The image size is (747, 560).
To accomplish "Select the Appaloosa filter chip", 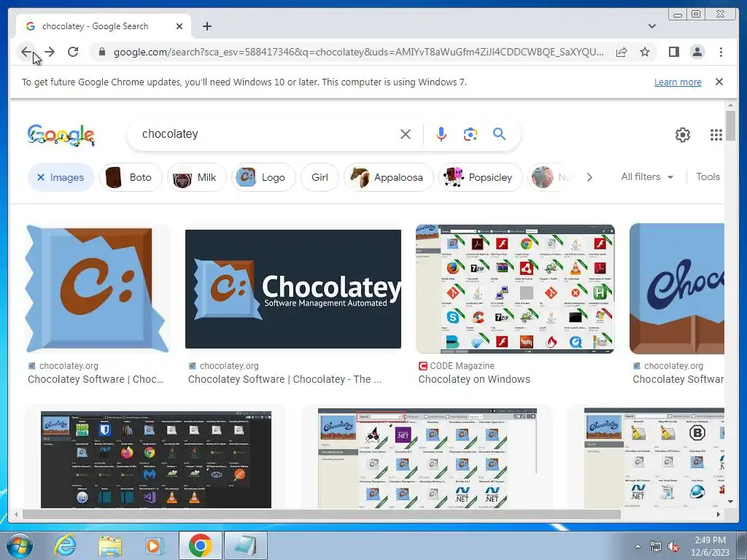I will tap(389, 177).
